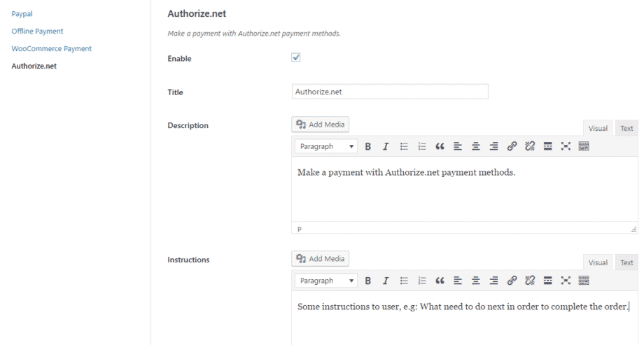Image resolution: width=644 pixels, height=345 pixels.
Task: Toggle Italic in Instructions editor toolbar
Action: click(386, 281)
